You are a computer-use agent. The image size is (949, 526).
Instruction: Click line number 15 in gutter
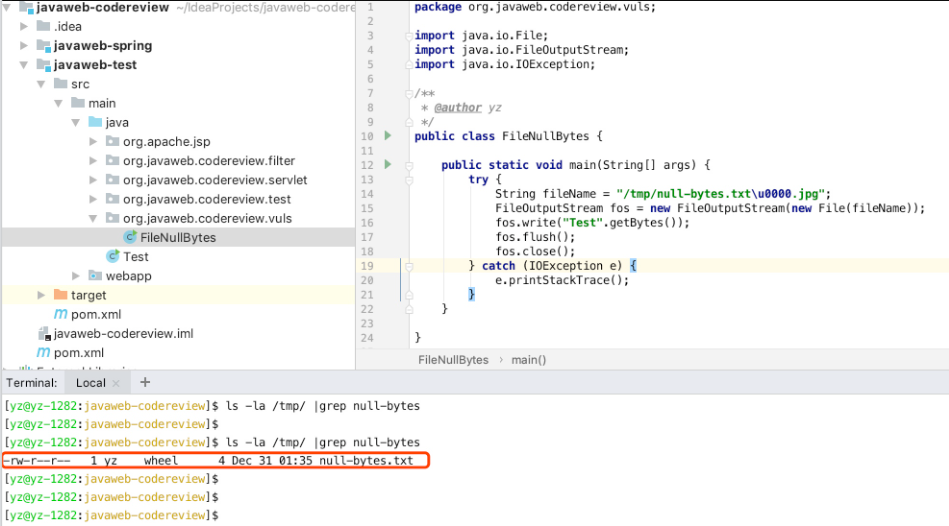point(367,208)
